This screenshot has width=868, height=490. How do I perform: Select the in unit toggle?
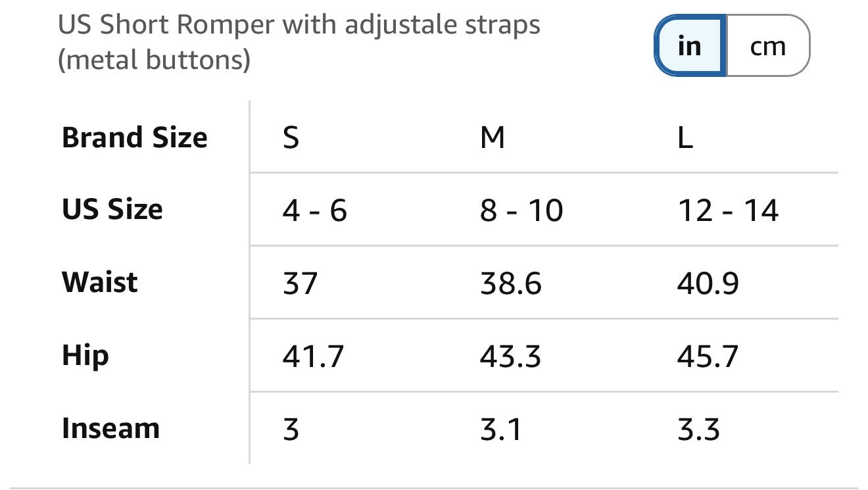tap(690, 45)
